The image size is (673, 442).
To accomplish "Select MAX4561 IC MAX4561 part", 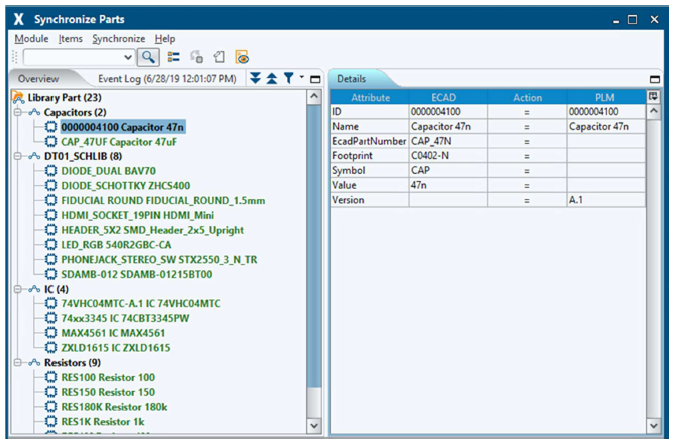I will (115, 333).
